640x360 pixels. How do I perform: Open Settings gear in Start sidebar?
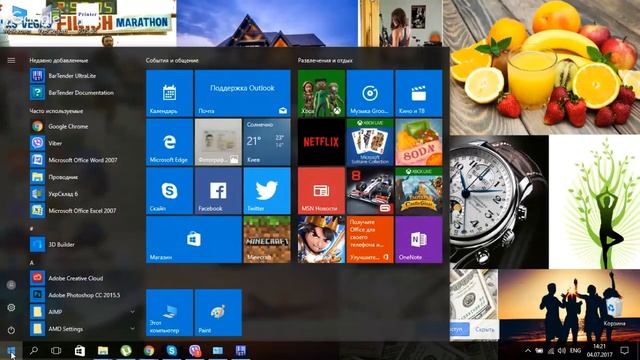[11, 307]
